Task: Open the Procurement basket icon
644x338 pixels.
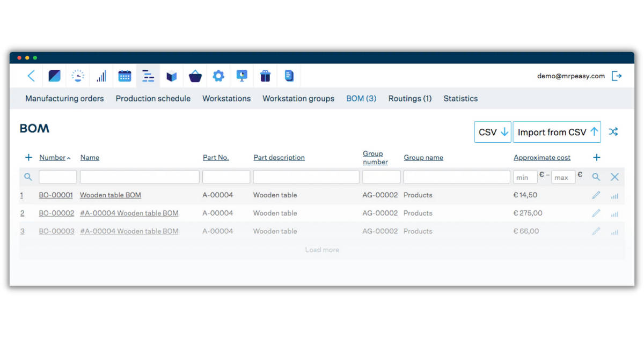Action: pos(195,76)
